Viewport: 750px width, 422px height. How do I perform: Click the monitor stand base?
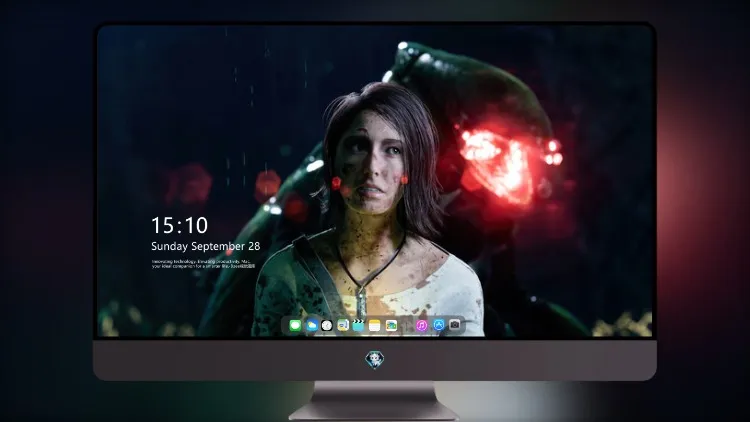(374, 412)
